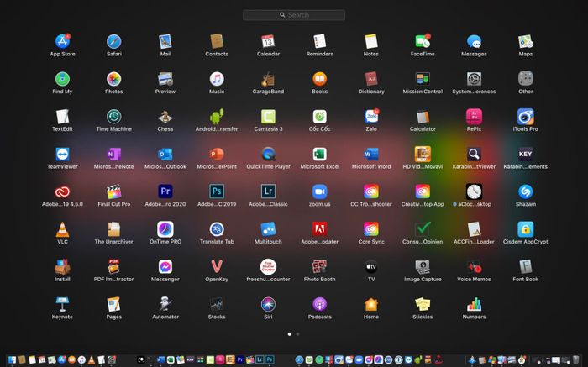The height and width of the screenshot is (367, 588).
Task: Launch Final Cut Pro
Action: click(x=114, y=191)
